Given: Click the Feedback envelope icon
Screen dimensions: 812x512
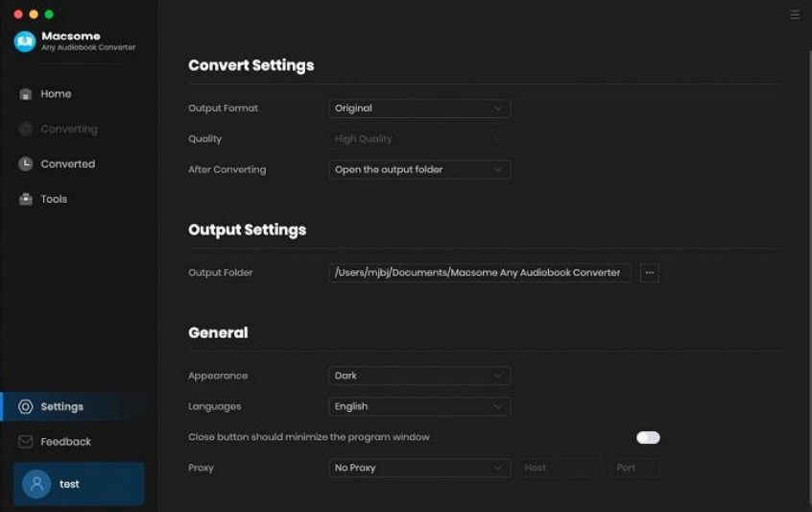Looking at the screenshot, I should tap(26, 442).
